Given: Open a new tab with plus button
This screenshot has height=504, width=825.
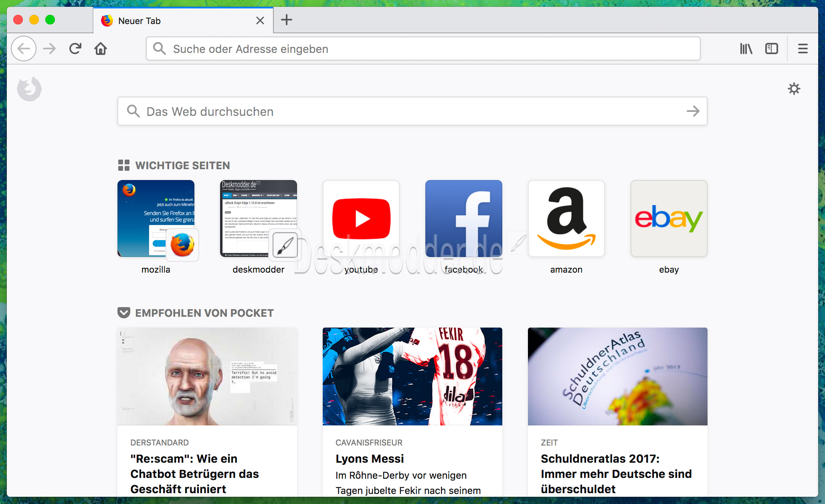Looking at the screenshot, I should 287,20.
